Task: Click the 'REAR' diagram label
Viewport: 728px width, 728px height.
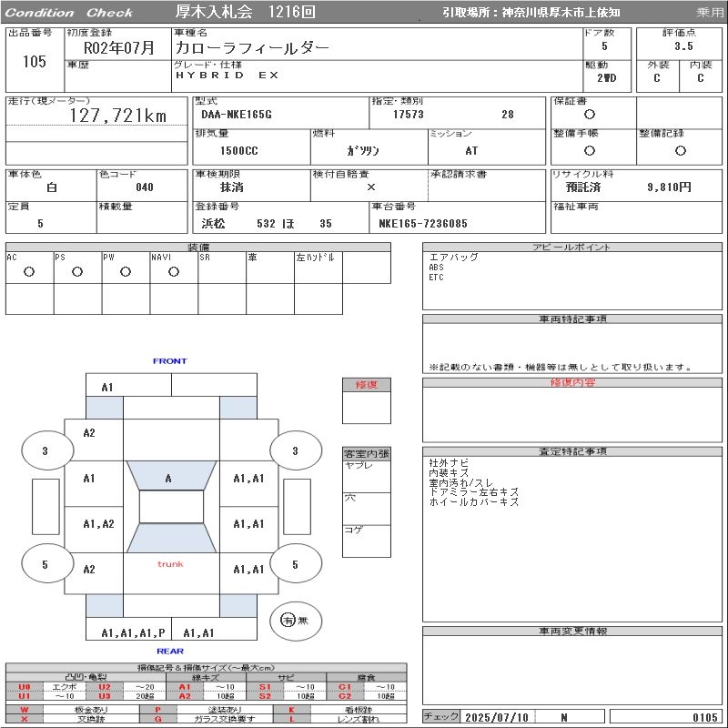Action: click(x=170, y=652)
